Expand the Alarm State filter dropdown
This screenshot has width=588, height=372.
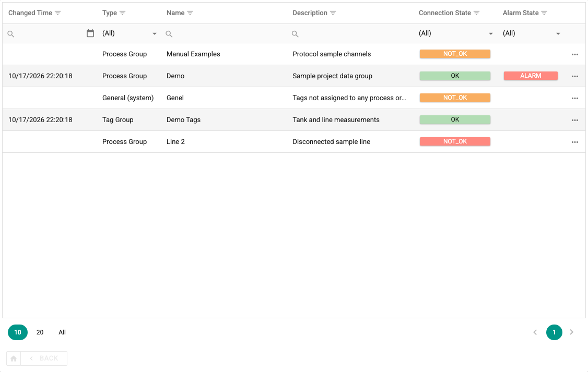tap(558, 34)
